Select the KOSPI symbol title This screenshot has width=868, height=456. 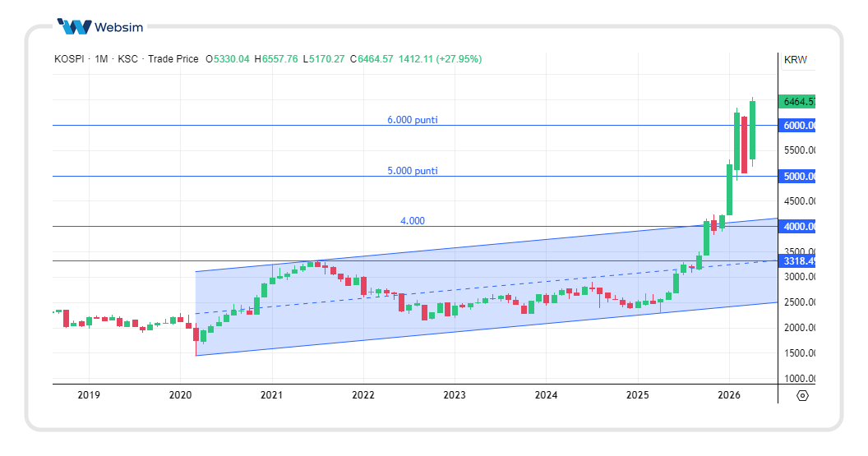(x=70, y=59)
